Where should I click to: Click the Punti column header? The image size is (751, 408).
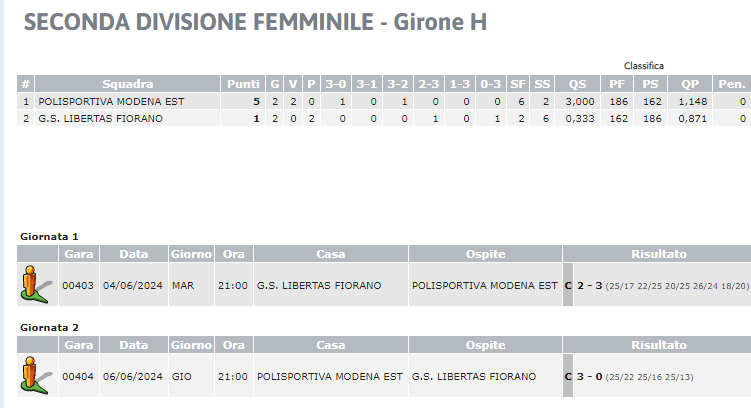243,84
